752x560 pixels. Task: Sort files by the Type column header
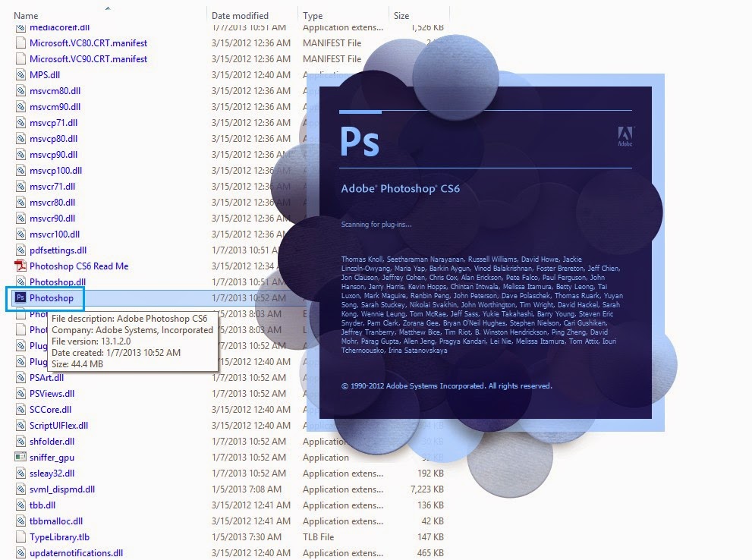point(313,15)
